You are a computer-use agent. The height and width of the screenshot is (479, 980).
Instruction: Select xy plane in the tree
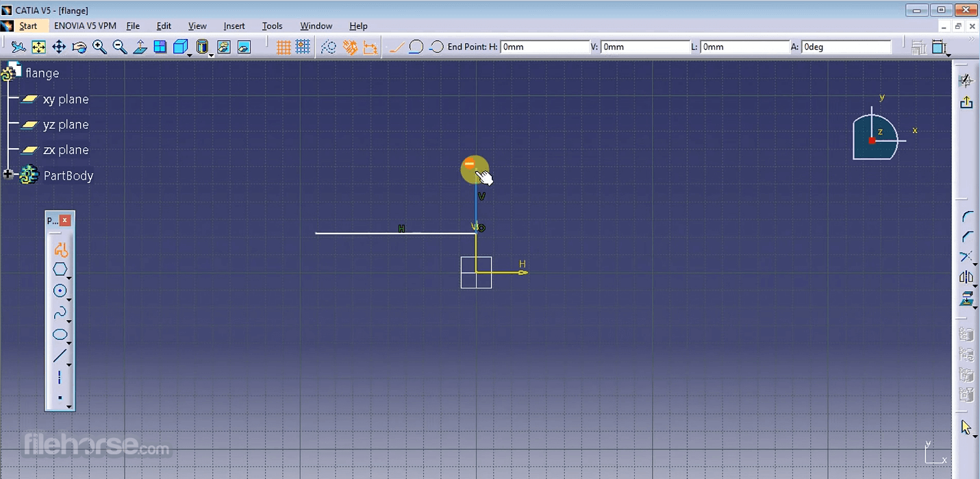(x=66, y=99)
